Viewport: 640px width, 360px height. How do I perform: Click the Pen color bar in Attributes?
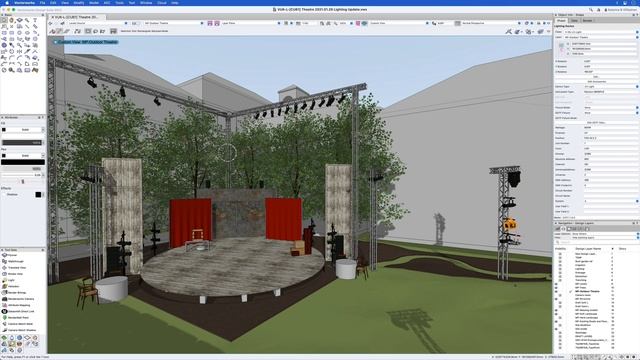click(23, 162)
